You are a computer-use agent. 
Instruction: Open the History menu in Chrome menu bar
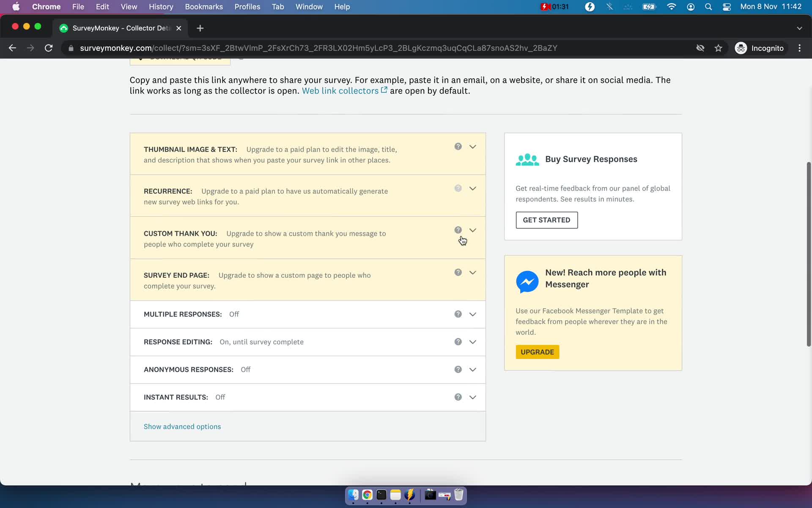(161, 6)
